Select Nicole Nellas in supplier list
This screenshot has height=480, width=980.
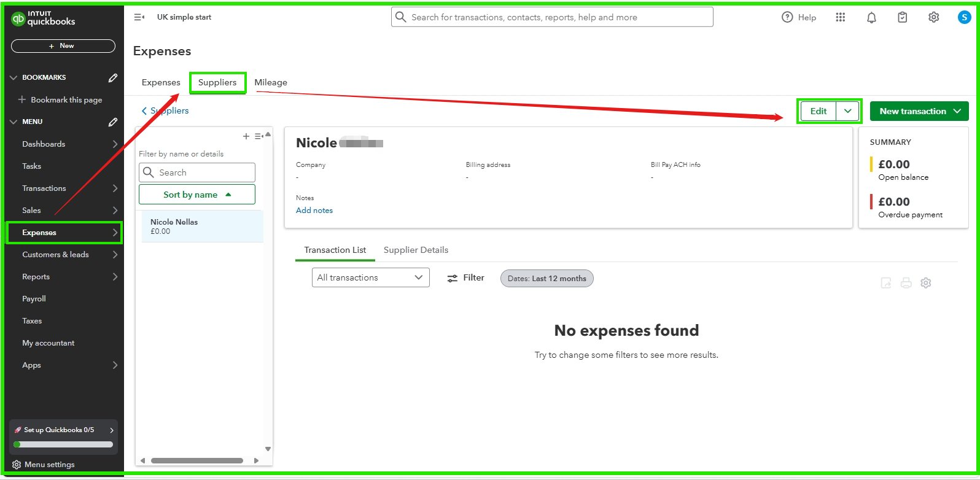(x=203, y=226)
